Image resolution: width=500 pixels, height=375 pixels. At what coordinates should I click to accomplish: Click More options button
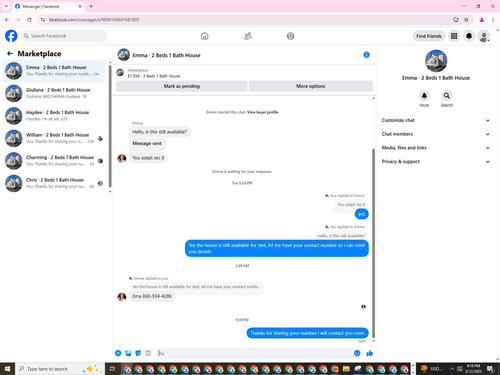point(311,86)
